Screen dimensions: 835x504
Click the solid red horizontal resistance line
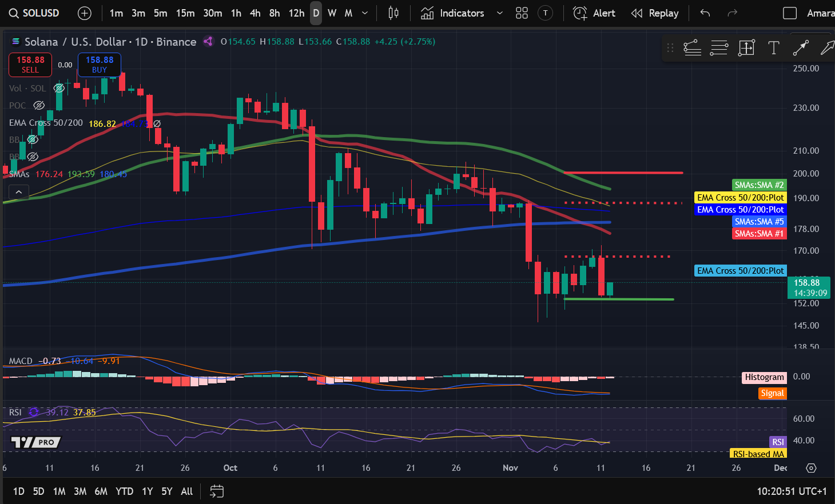(623, 173)
